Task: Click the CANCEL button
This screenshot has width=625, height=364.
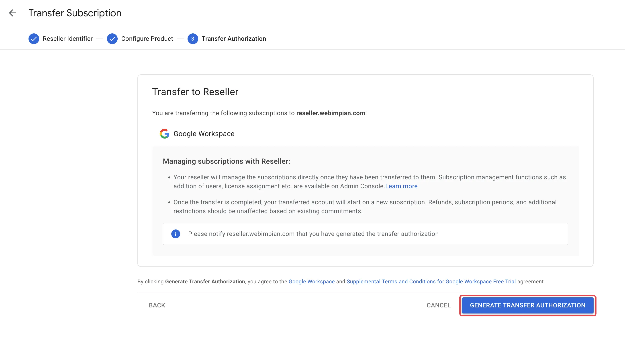Action: 439,305
